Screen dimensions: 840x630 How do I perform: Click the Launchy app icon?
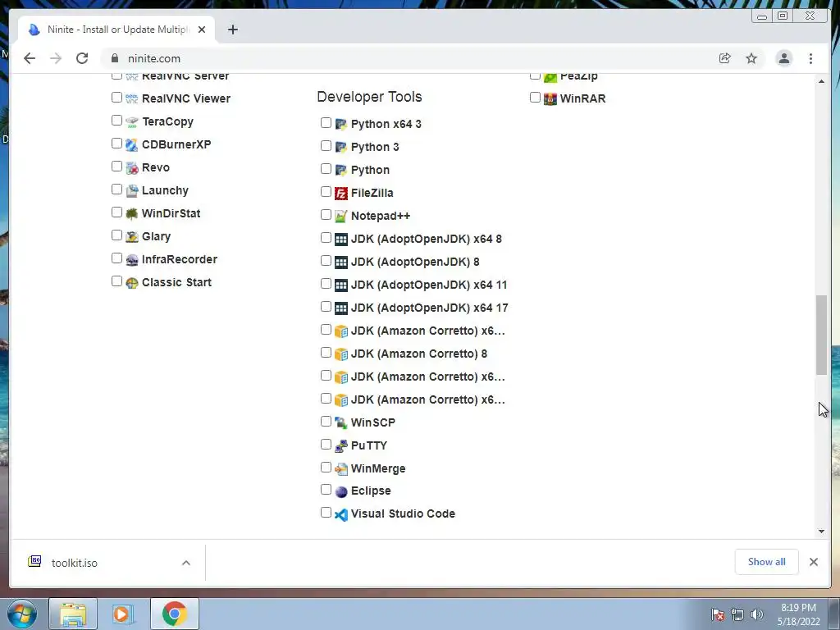pyautogui.click(x=132, y=190)
